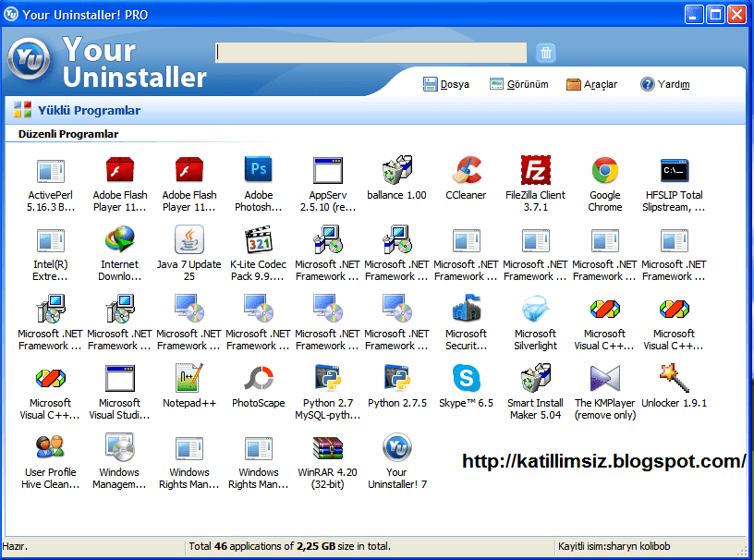Select the Adobe Photoshop icon
754x560 pixels.
(x=258, y=170)
